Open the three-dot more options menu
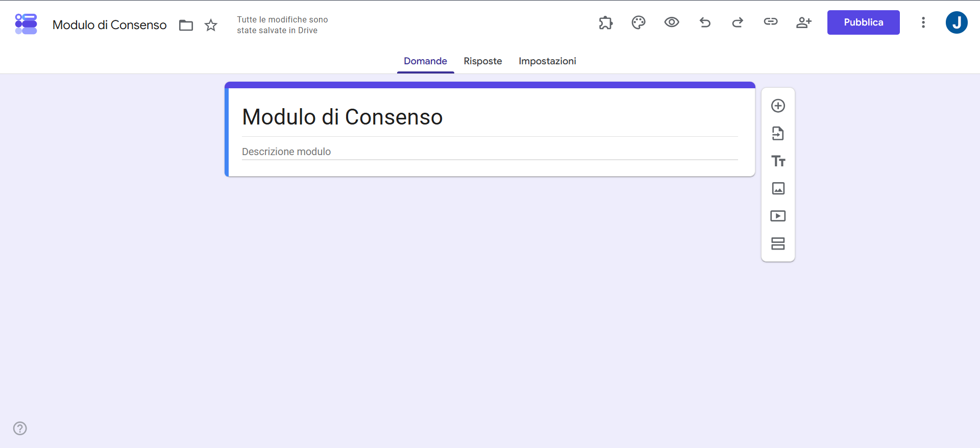Image resolution: width=980 pixels, height=448 pixels. click(x=923, y=22)
